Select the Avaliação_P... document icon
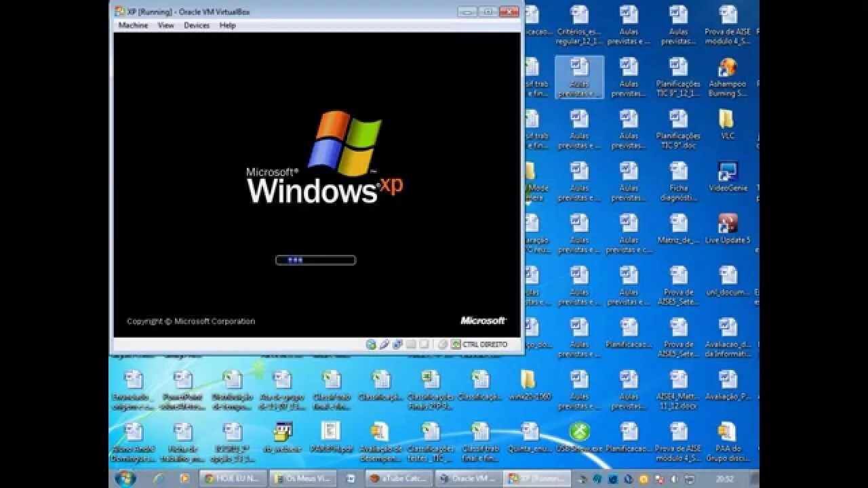Viewport: 868px width, 488px height. (x=727, y=385)
